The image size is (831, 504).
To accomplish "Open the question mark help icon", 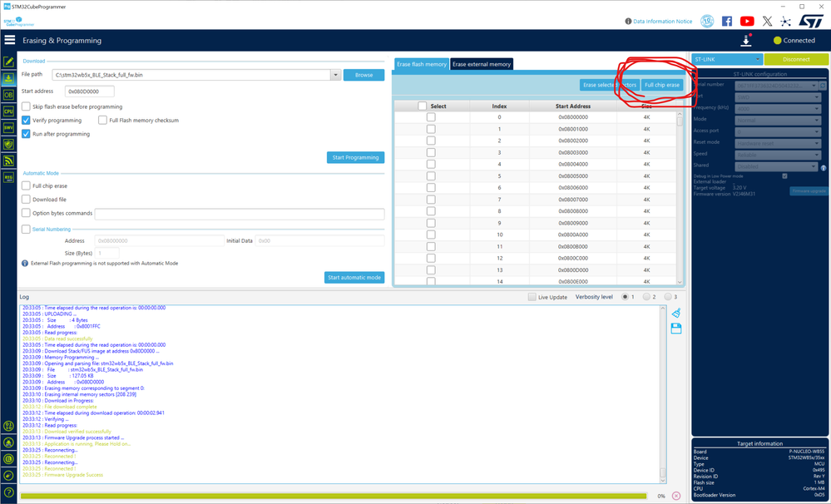I will (x=8, y=492).
